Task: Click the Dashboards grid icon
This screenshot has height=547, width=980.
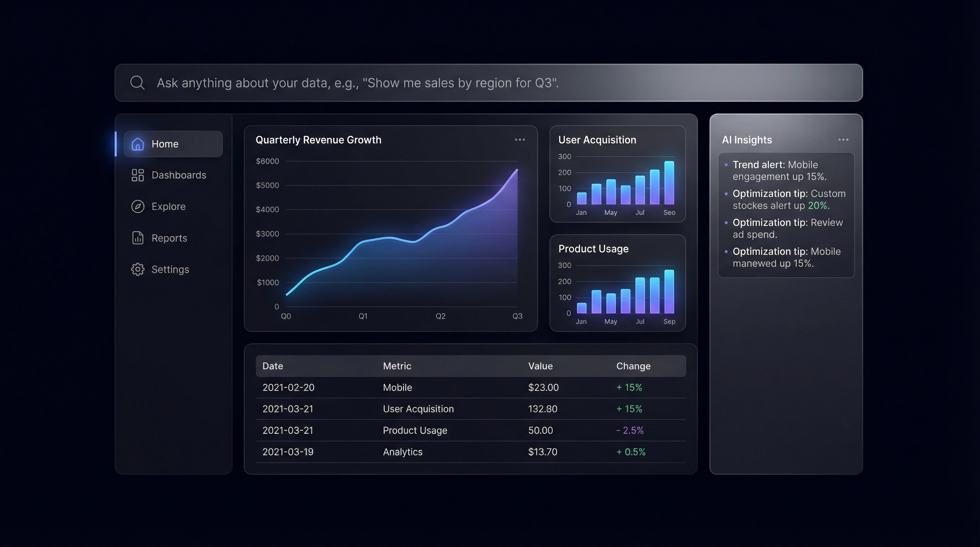Action: [x=137, y=175]
